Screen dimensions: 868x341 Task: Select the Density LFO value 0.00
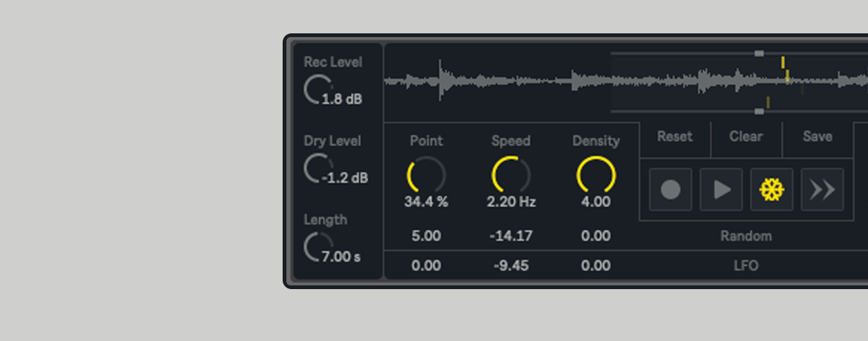596,265
